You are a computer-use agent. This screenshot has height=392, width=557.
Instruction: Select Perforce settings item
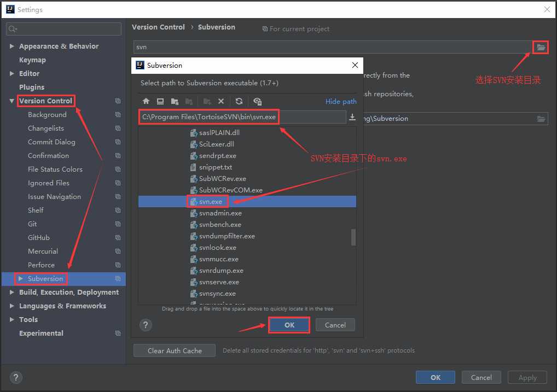click(41, 265)
